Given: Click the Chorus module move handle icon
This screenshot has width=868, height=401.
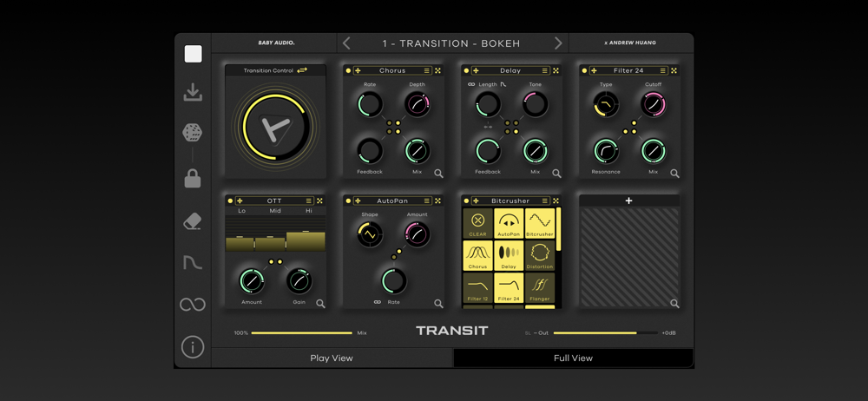Looking at the screenshot, I should tap(358, 70).
